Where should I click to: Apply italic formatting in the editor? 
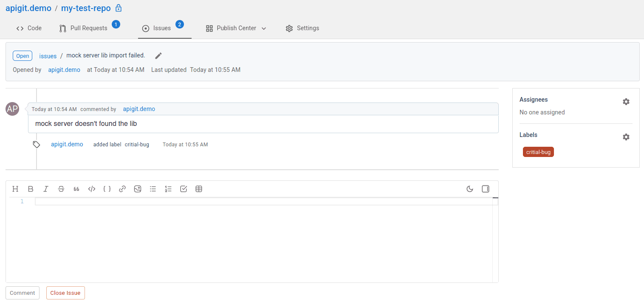click(46, 189)
